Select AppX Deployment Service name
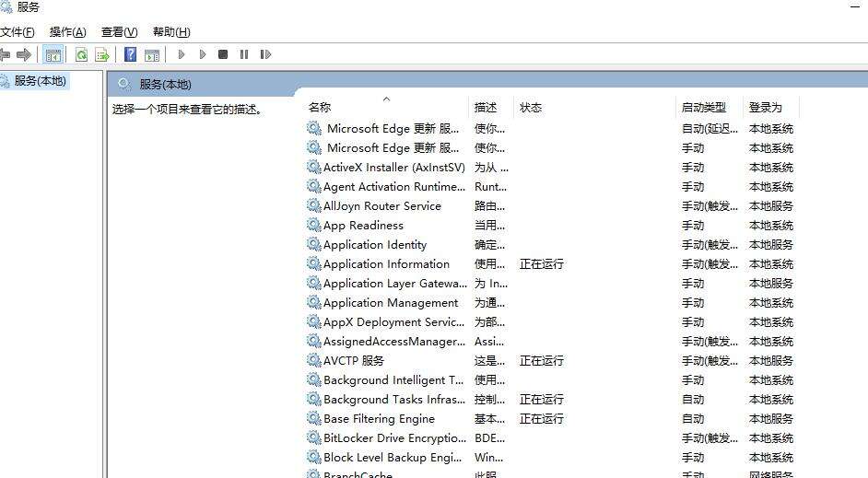868x478 pixels. click(x=394, y=322)
